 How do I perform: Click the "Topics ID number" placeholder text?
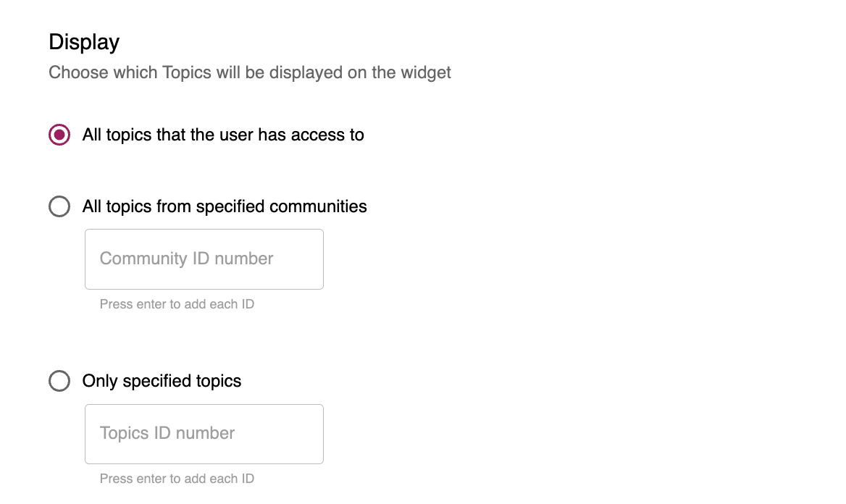(167, 433)
